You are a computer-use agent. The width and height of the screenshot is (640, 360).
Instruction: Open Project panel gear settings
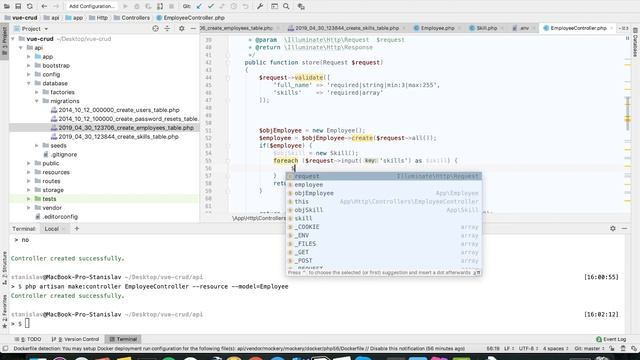coord(182,29)
